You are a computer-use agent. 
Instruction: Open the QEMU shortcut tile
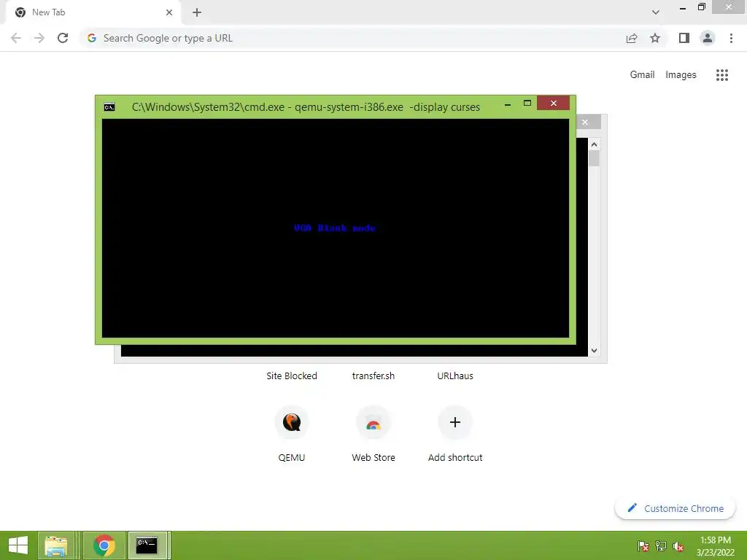292,422
